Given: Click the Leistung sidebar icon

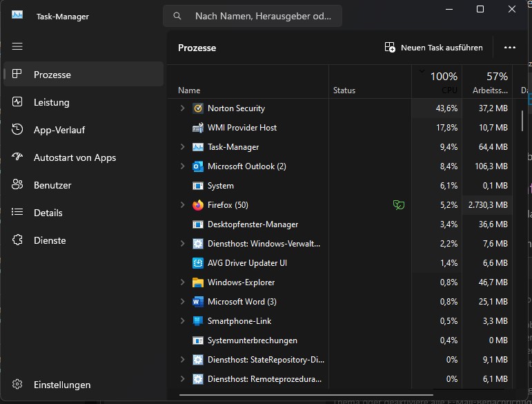Looking at the screenshot, I should click(17, 102).
